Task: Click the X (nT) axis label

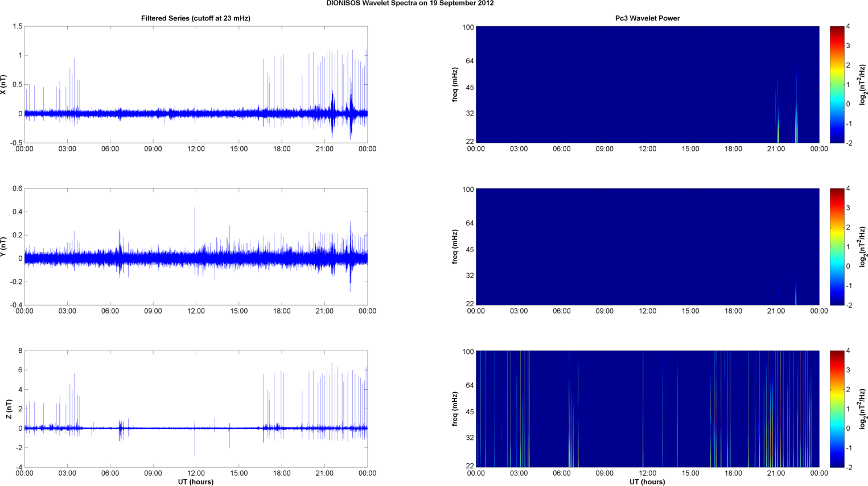Action: [3, 84]
